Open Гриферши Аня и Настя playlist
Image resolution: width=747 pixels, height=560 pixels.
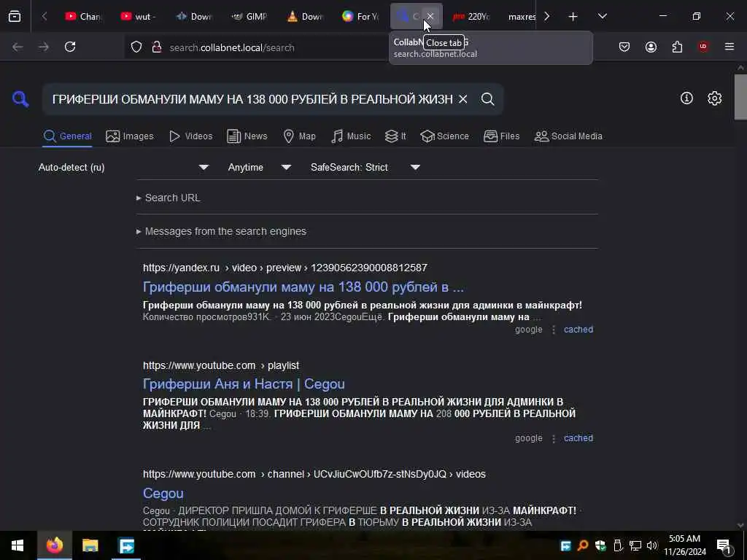point(244,384)
